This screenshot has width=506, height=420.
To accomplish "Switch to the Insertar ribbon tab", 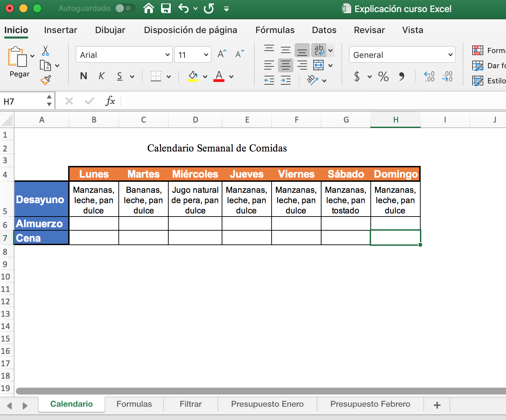I will click(61, 30).
